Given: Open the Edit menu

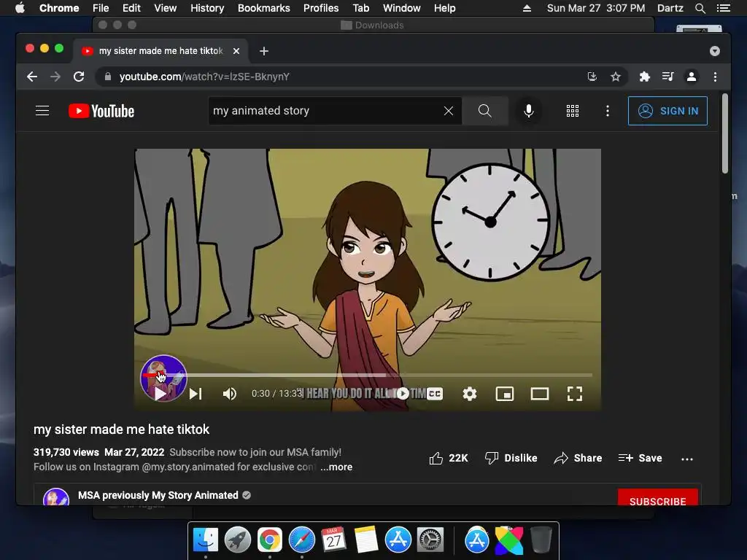Looking at the screenshot, I should pyautogui.click(x=131, y=8).
